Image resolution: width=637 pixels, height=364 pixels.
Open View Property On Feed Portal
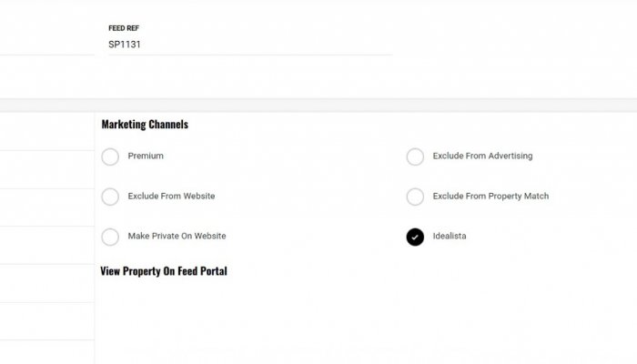[x=164, y=271]
